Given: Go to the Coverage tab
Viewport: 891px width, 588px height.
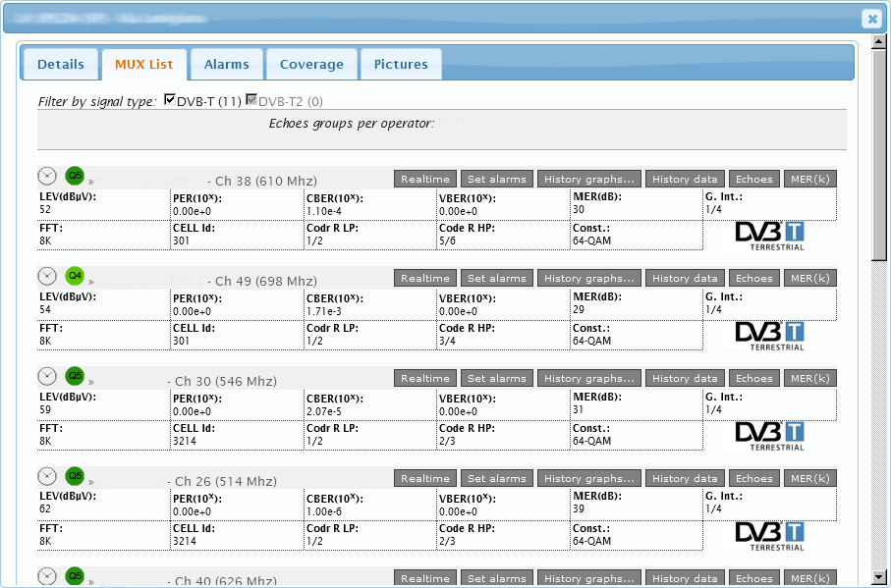Looking at the screenshot, I should pyautogui.click(x=311, y=64).
